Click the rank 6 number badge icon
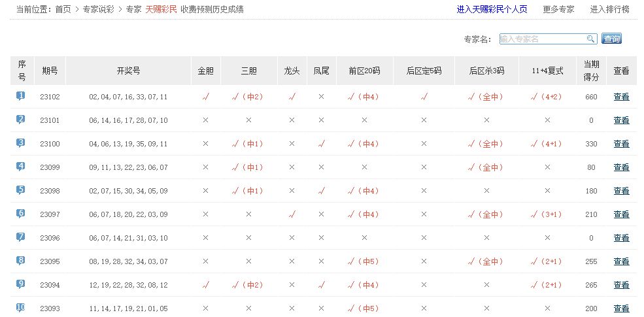Image resolution: width=644 pixels, height=317 pixels. pyautogui.click(x=21, y=214)
